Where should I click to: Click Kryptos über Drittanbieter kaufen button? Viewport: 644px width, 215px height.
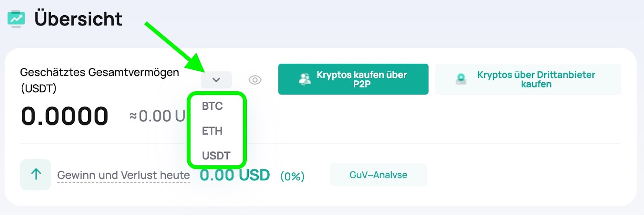528,79
